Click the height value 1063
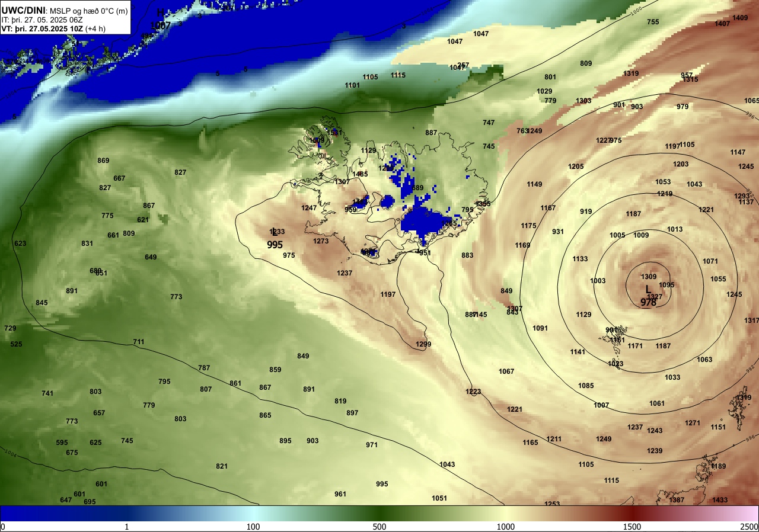The width and height of the screenshot is (759, 532). (704, 360)
